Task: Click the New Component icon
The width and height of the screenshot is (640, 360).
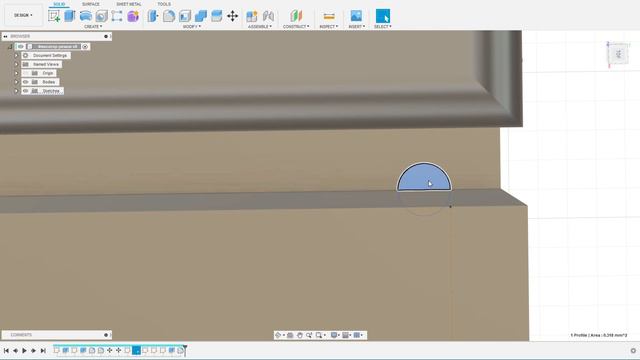Action: pyautogui.click(x=252, y=16)
